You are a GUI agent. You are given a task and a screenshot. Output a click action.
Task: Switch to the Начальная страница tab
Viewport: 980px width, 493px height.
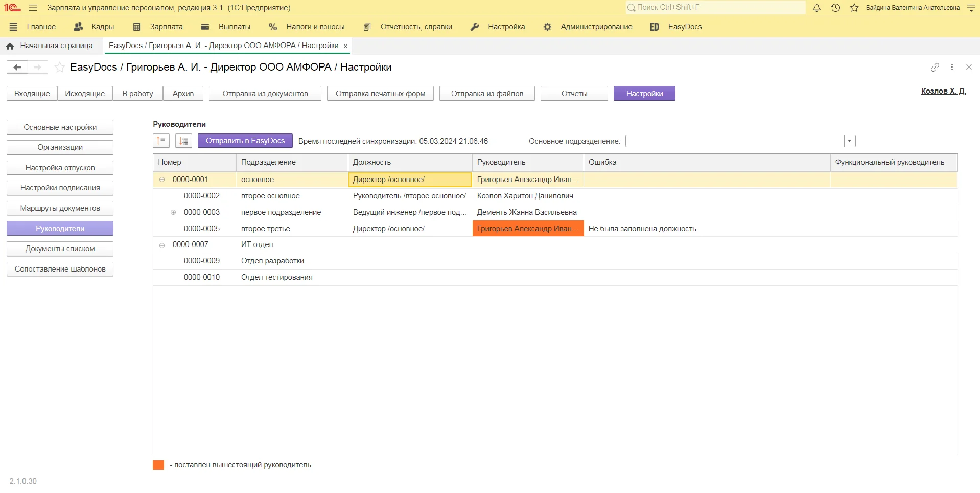51,46
